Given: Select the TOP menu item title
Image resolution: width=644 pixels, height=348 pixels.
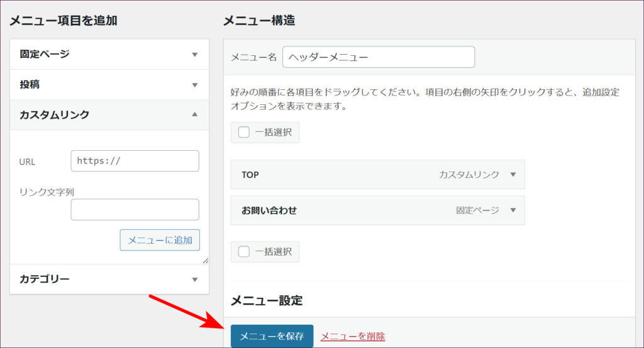Looking at the screenshot, I should (250, 175).
